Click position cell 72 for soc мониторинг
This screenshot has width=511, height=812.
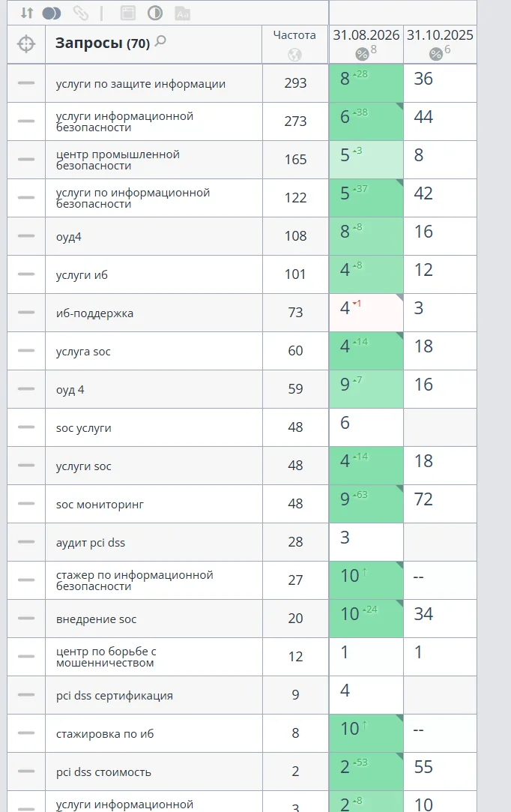tap(440, 504)
